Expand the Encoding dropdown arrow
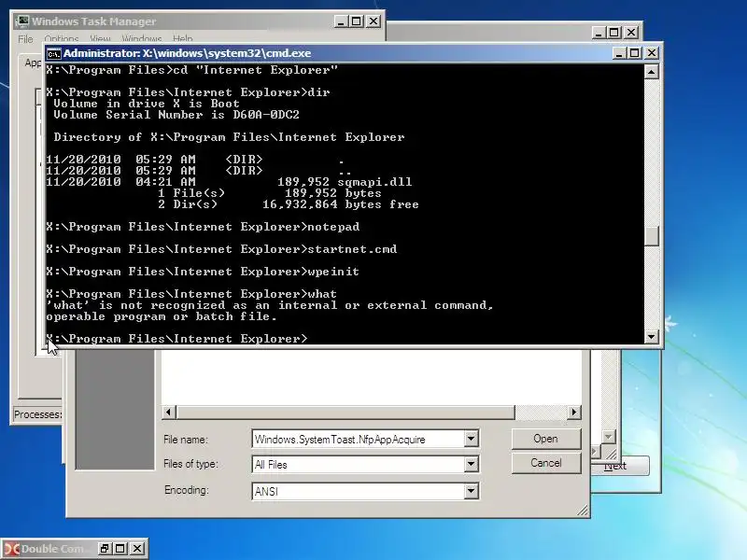 pos(471,491)
